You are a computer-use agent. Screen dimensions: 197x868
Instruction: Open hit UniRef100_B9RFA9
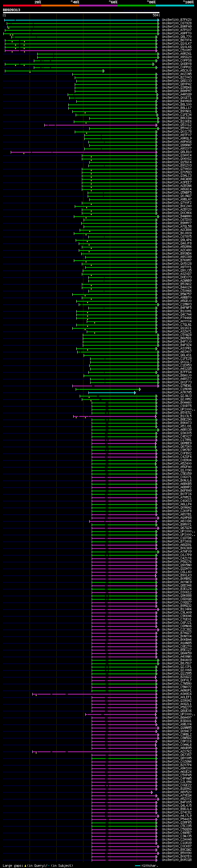tap(177, 26)
